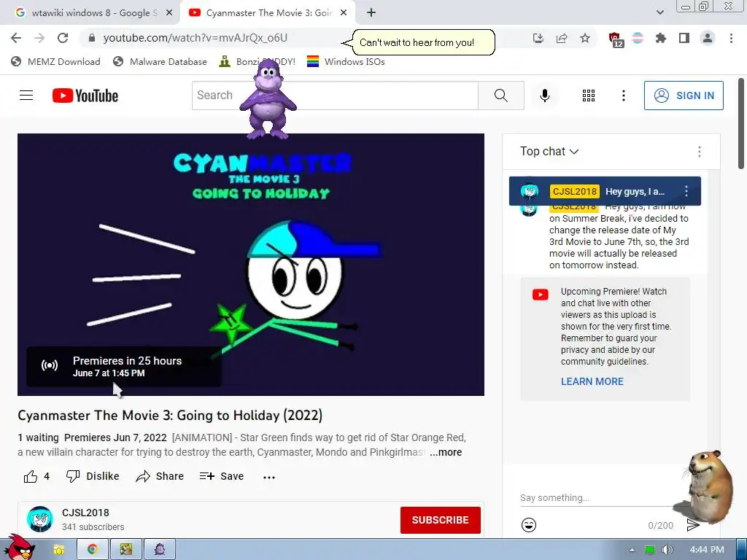Open the Chrome three-dot menu
The image size is (747, 560).
[x=731, y=38]
